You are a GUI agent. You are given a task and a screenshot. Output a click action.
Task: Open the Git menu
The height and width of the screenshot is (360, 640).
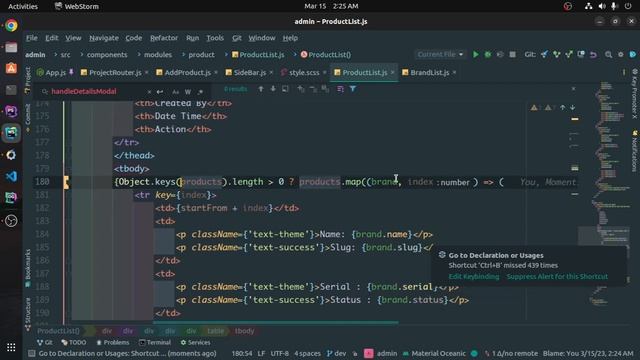tap(237, 38)
